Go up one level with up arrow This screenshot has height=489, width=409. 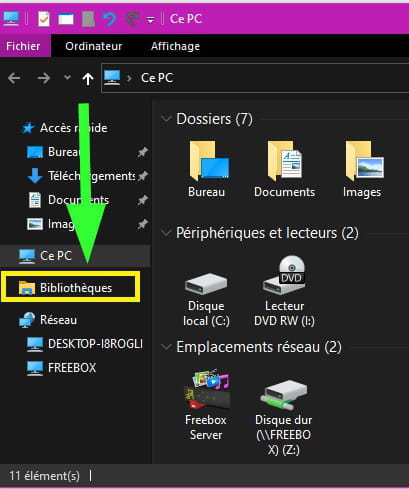(x=88, y=79)
